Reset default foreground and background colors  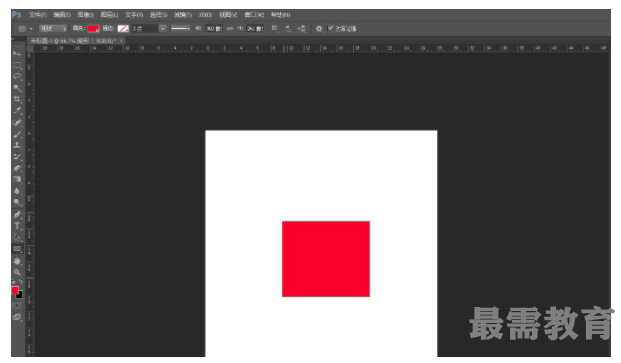click(x=13, y=281)
